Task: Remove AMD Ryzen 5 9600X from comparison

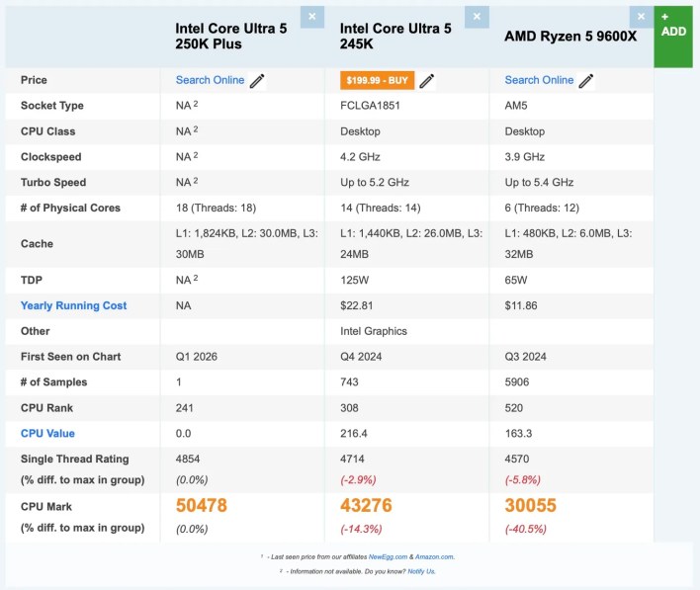Action: coord(641,17)
